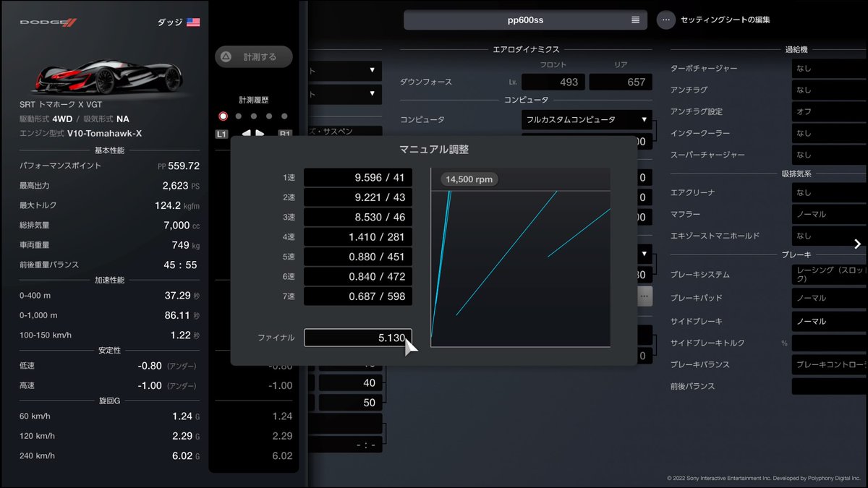Select 2速 gear ratio field 9.221 / 43
The height and width of the screenshot is (488, 868).
[x=358, y=197]
